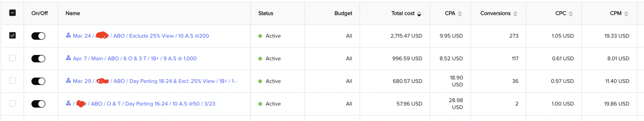Click the Conversions column sort icon
The image size is (644, 121).
coord(515,14)
